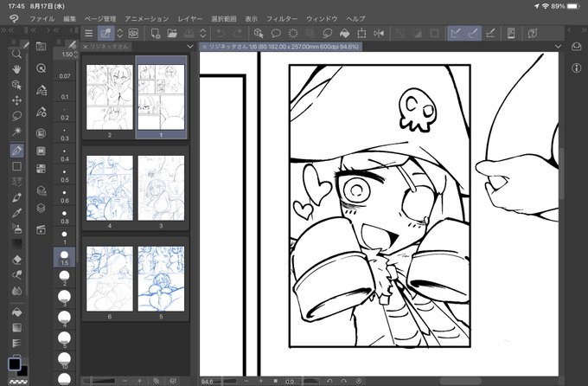Click the transparent color swatch below colors

pos(17,382)
